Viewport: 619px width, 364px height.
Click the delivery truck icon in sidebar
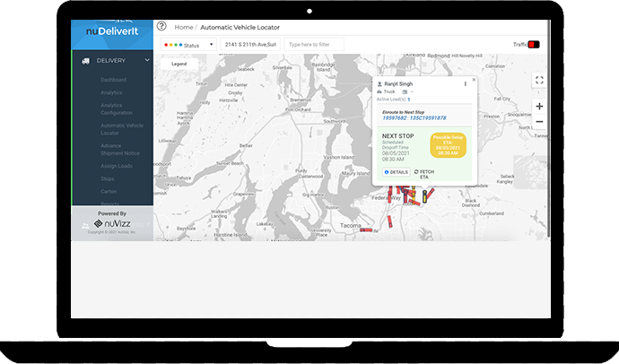(85, 61)
